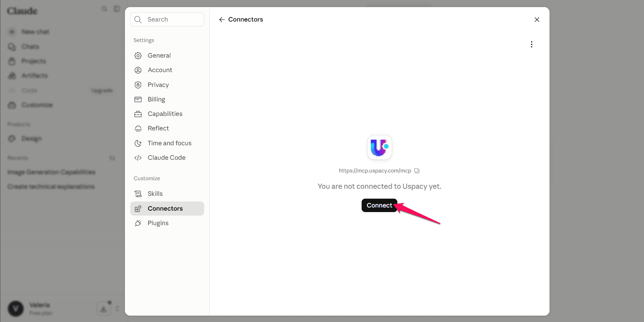The width and height of the screenshot is (644, 322).
Task: Open Time and focus settings
Action: [x=167, y=143]
